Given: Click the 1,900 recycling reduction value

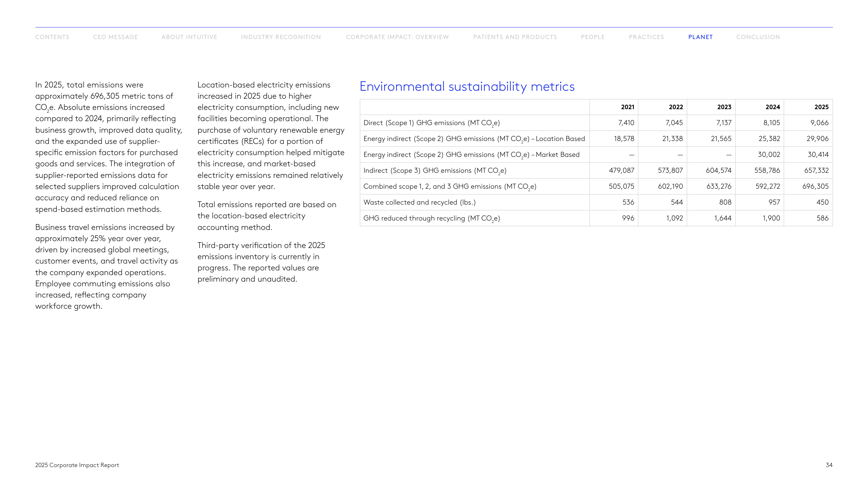Looking at the screenshot, I should pyautogui.click(x=771, y=218).
